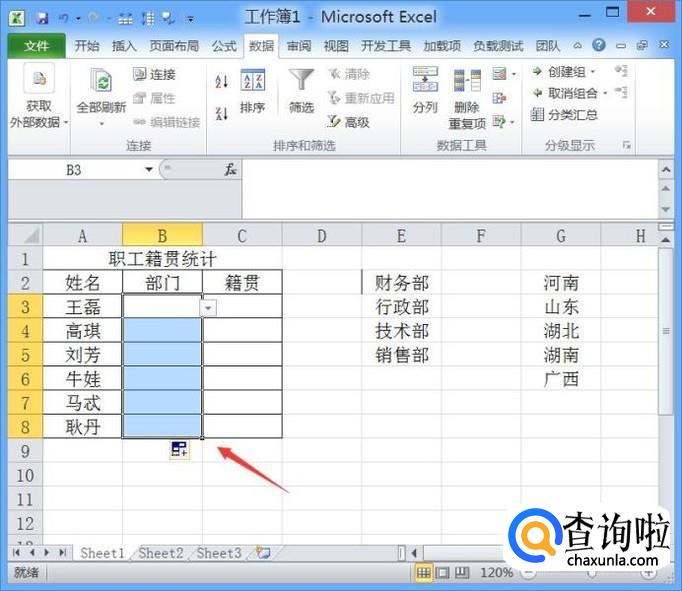This screenshot has width=682, height=591.
Task: Open the dropdown arrow in cell B3
Action: point(208,308)
